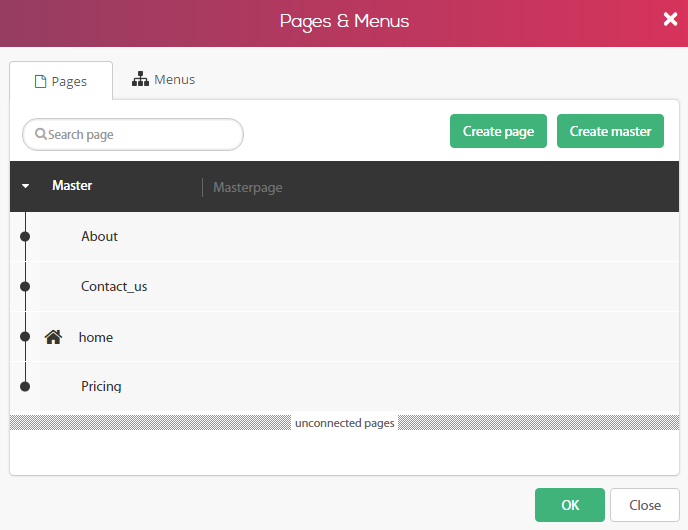
Task: Switch to the Menus tab
Action: point(163,79)
